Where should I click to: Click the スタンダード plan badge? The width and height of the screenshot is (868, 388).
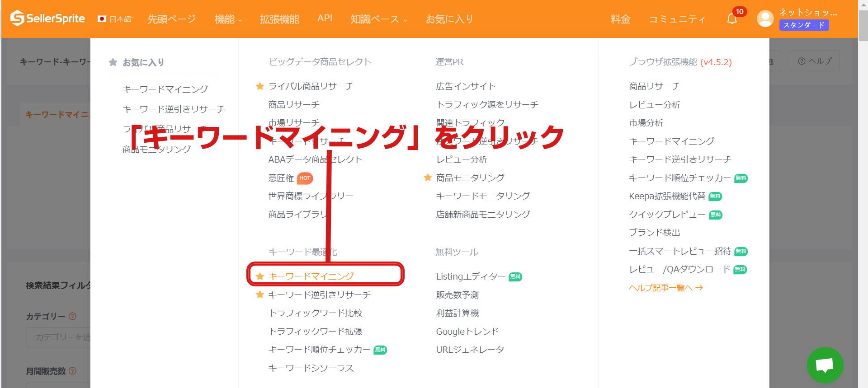804,25
